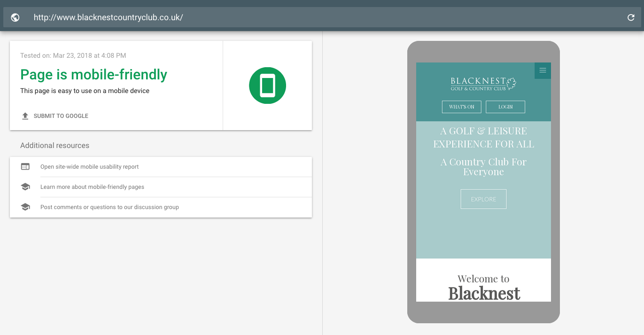The image size is (644, 335).
Task: Click 'This page is easy to use' description
Action: 85,91
